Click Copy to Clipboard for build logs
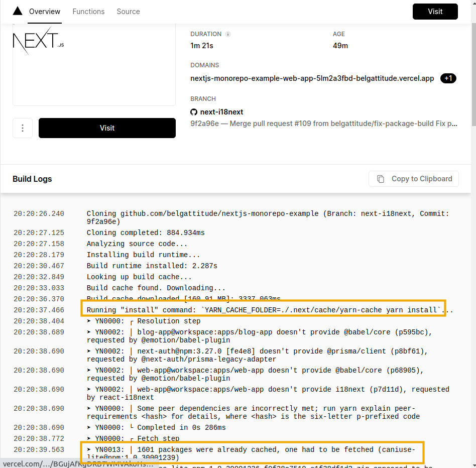 [413, 179]
